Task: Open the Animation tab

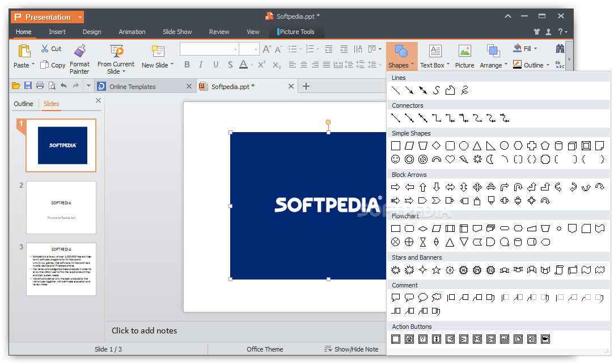Action: pyautogui.click(x=132, y=32)
